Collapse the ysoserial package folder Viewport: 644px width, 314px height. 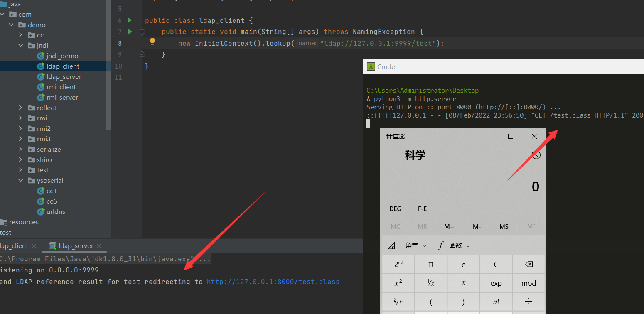pos(21,180)
